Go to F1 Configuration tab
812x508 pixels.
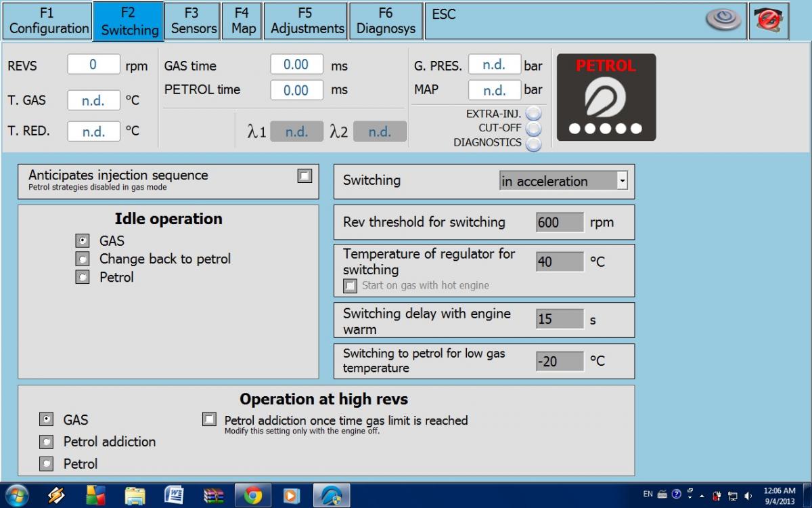coord(48,21)
